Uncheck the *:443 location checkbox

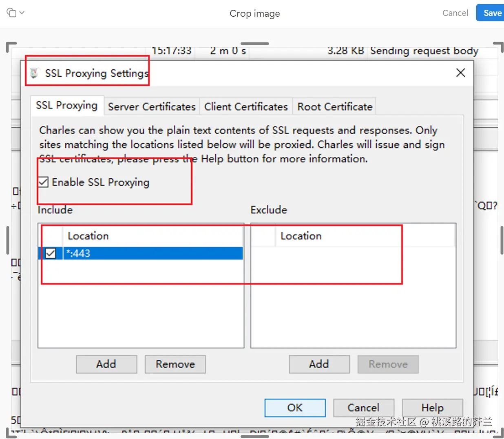tap(51, 253)
